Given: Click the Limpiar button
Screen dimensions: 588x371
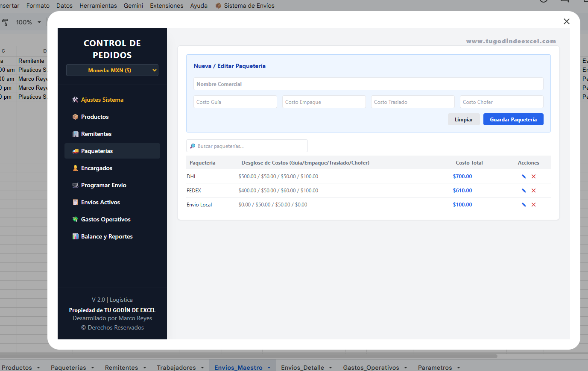Looking at the screenshot, I should (x=464, y=119).
